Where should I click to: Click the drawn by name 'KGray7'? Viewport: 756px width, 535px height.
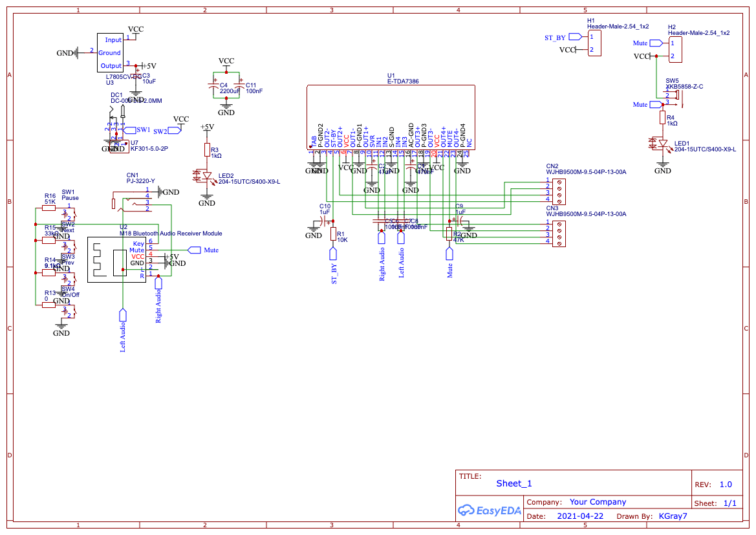pyautogui.click(x=673, y=516)
